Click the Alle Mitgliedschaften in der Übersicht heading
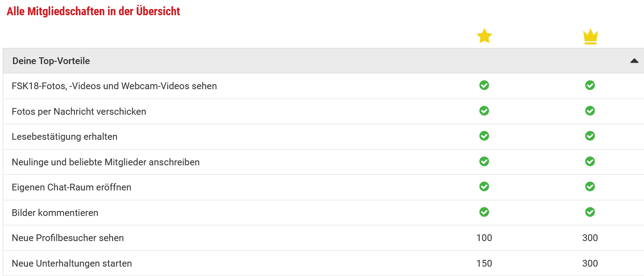The width and height of the screenshot is (644, 276). (x=93, y=12)
